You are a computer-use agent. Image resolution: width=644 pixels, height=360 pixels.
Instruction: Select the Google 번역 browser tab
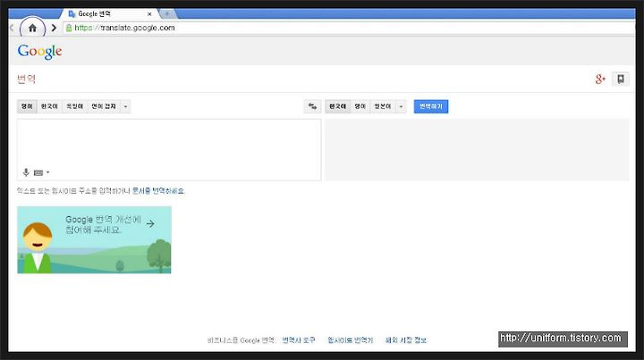[x=109, y=14]
